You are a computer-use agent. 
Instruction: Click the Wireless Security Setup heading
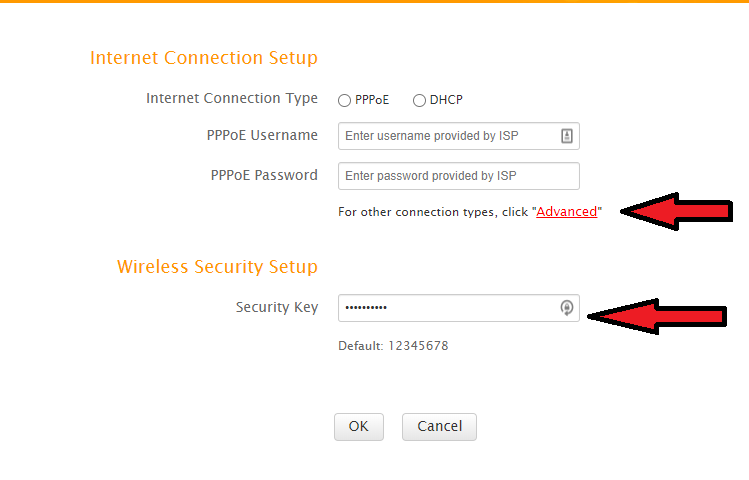coord(217,267)
